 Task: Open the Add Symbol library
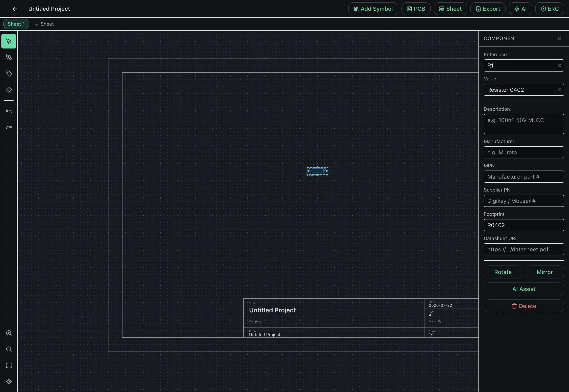point(373,9)
